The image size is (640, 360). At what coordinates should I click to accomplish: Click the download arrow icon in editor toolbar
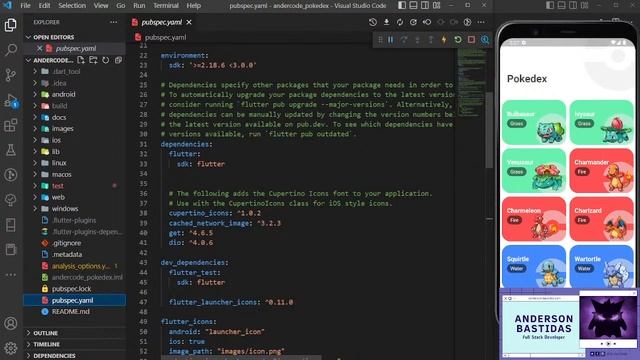[x=386, y=22]
